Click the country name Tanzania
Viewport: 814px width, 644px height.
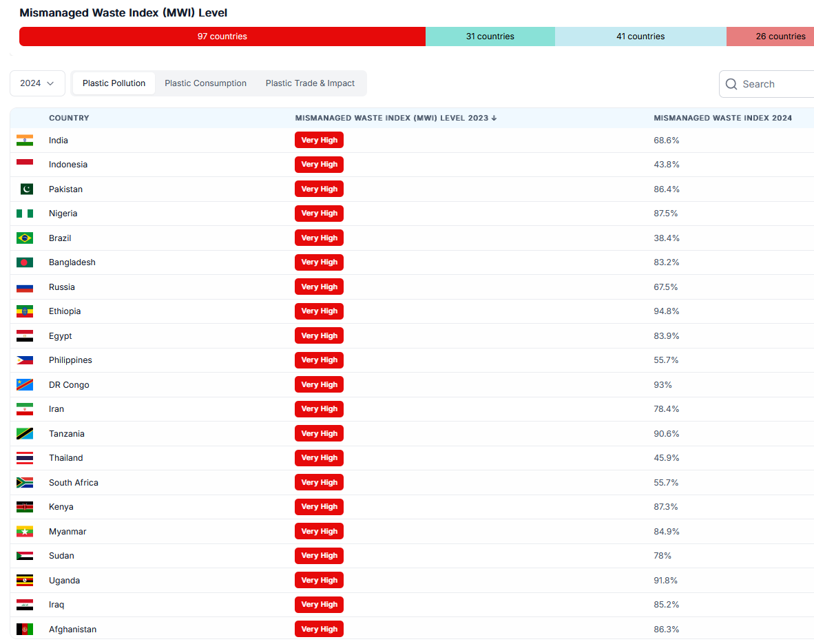tap(66, 434)
